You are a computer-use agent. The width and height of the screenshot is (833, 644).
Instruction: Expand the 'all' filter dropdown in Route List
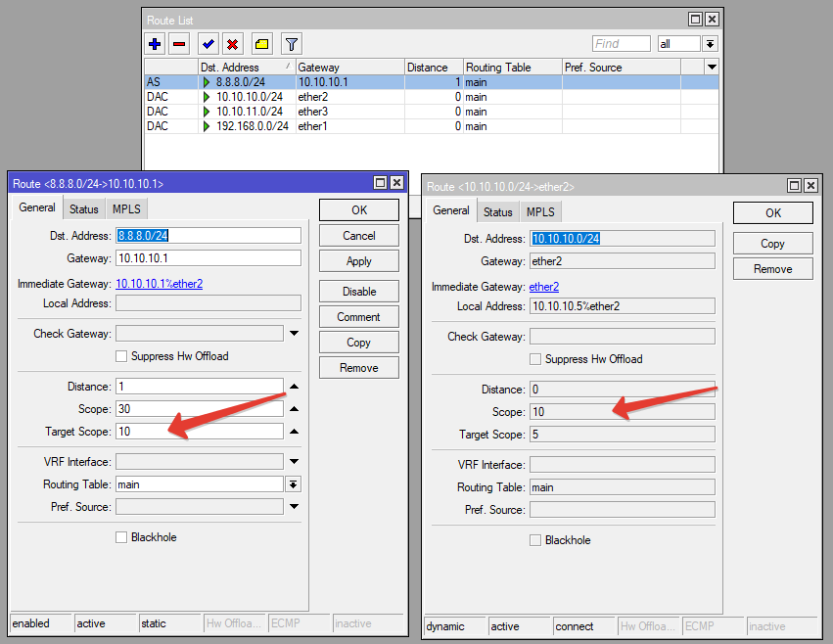tap(711, 44)
